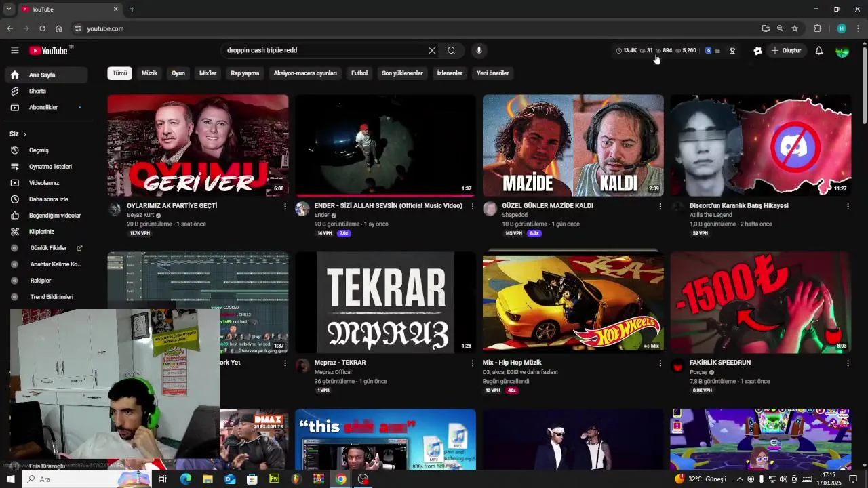Open Oynatma listeleri in sidebar

tap(46, 167)
